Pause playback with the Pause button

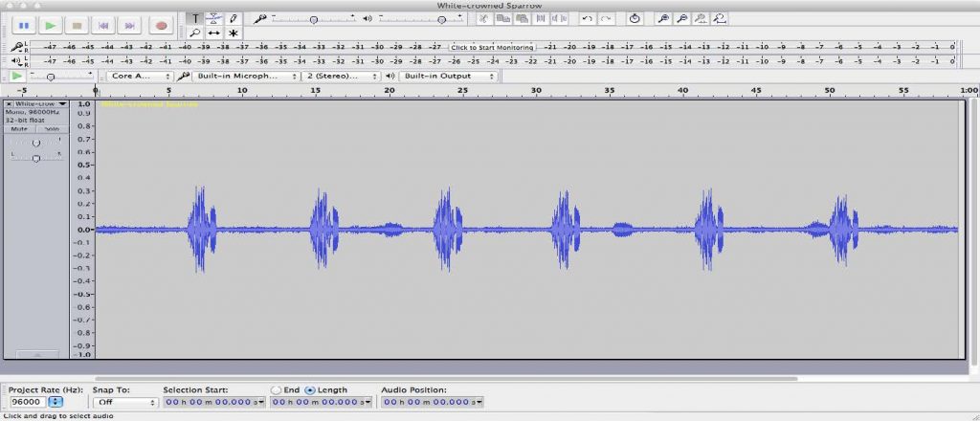click(x=24, y=26)
